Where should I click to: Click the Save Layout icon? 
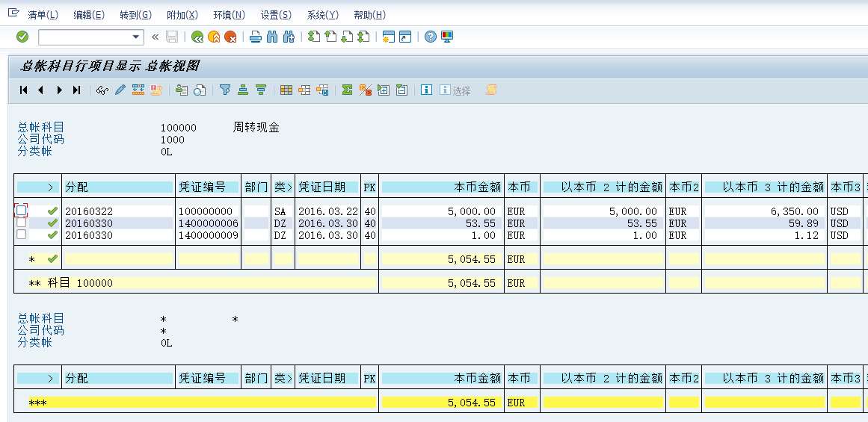pos(322,90)
